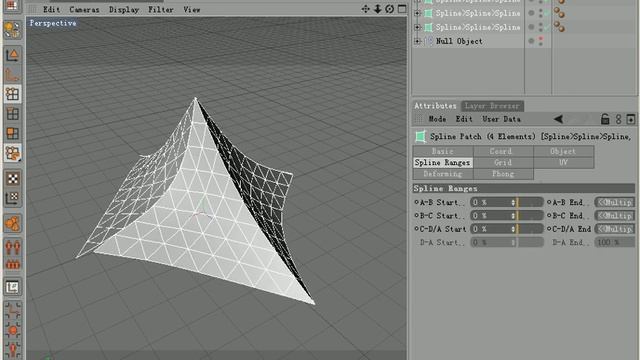Switch to Points mode in the left toolbar
Screen dimensions: 640x360
pyautogui.click(x=12, y=94)
